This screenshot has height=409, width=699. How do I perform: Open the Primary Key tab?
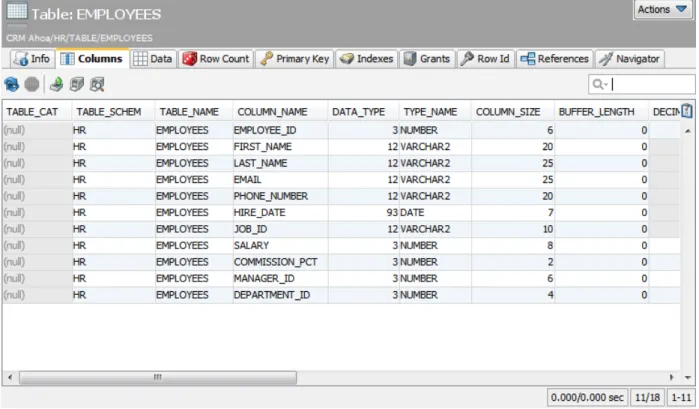click(x=295, y=59)
